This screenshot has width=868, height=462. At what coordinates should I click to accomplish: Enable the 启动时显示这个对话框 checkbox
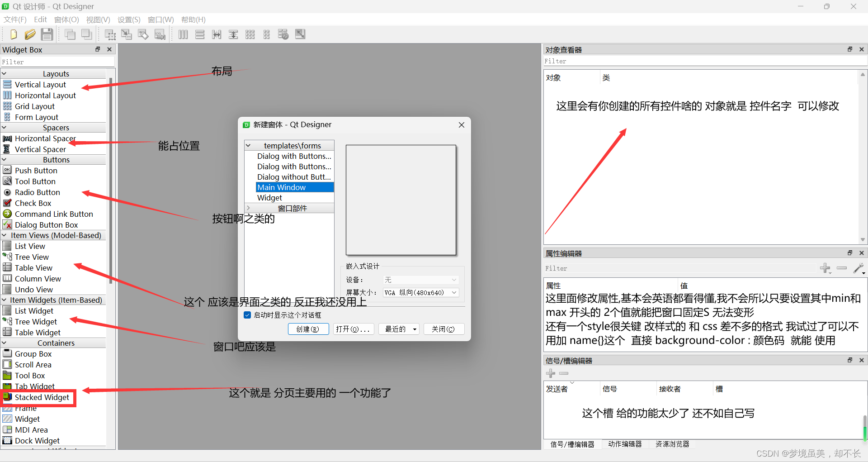click(x=247, y=315)
